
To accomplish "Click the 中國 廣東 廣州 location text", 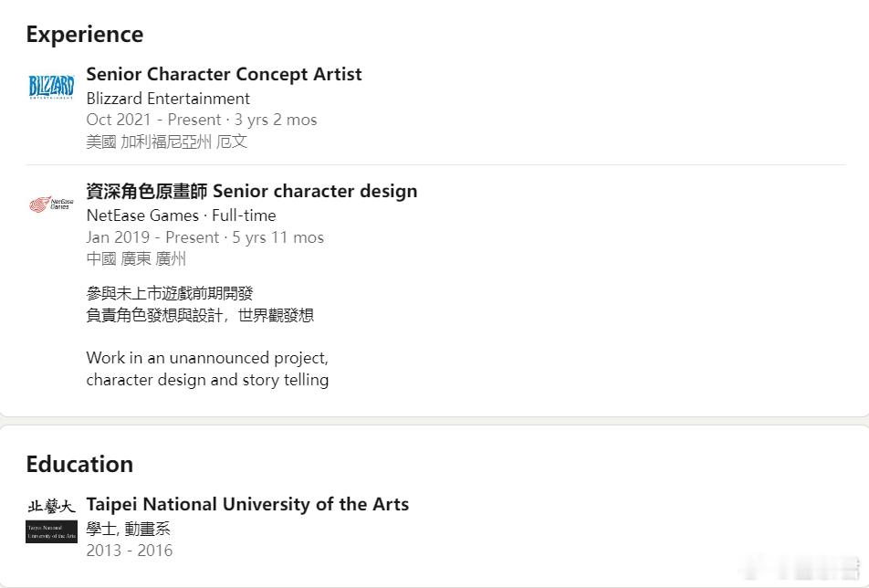I will pyautogui.click(x=136, y=258).
